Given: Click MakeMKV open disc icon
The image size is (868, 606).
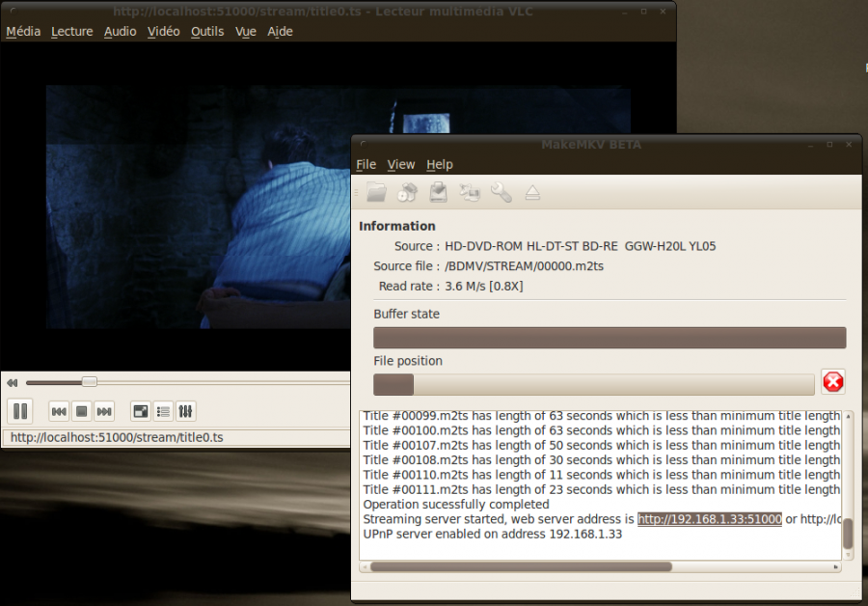Looking at the screenshot, I should coord(407,192).
